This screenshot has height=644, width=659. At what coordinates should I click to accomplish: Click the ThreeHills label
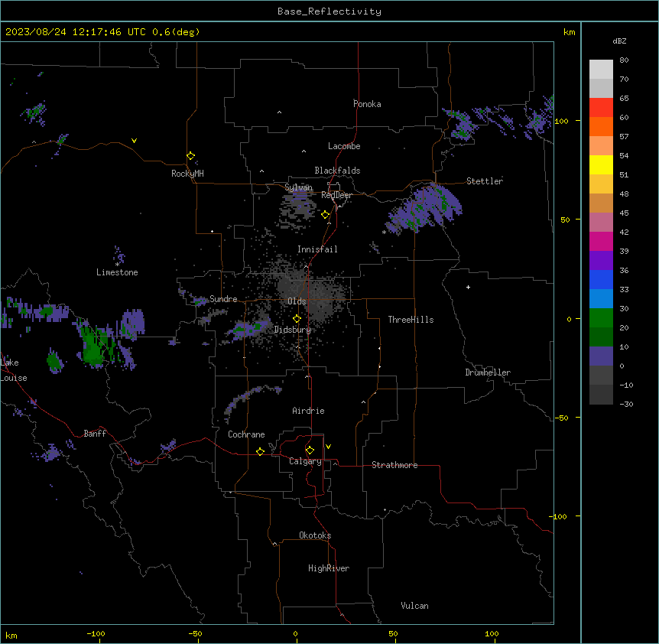(411, 320)
